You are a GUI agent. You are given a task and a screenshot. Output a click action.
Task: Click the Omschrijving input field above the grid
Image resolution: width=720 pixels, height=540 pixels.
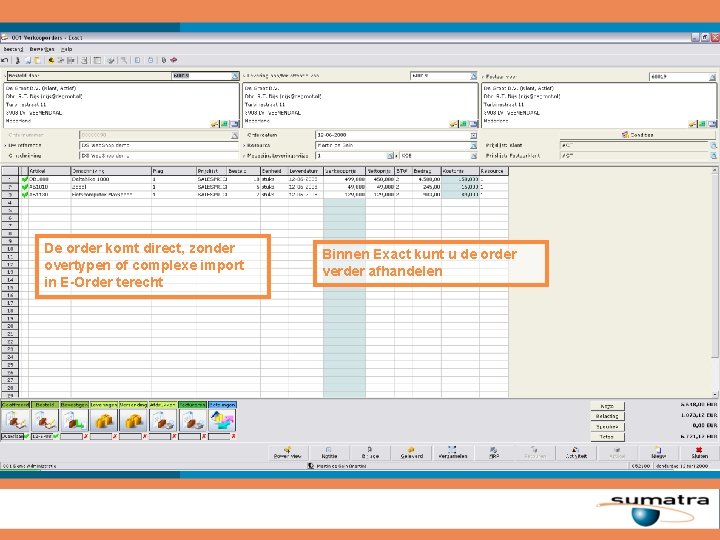pos(159,156)
